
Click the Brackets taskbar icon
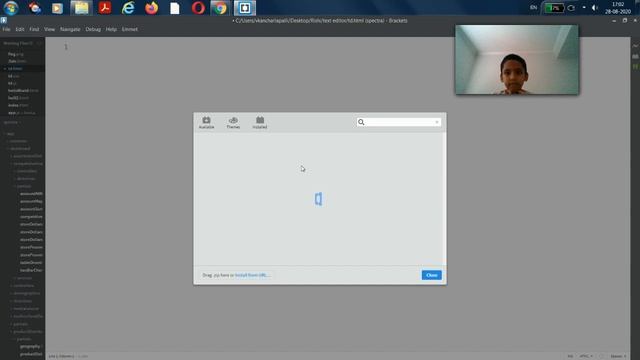tap(244, 8)
